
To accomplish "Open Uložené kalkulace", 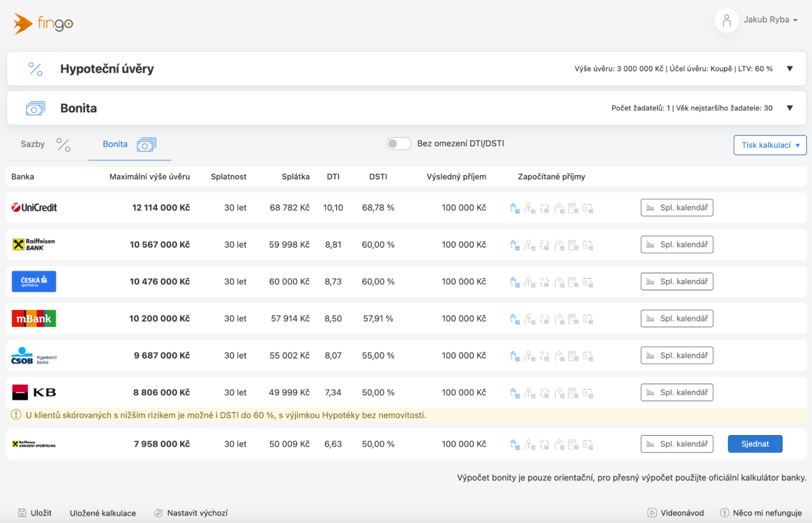I will [103, 513].
